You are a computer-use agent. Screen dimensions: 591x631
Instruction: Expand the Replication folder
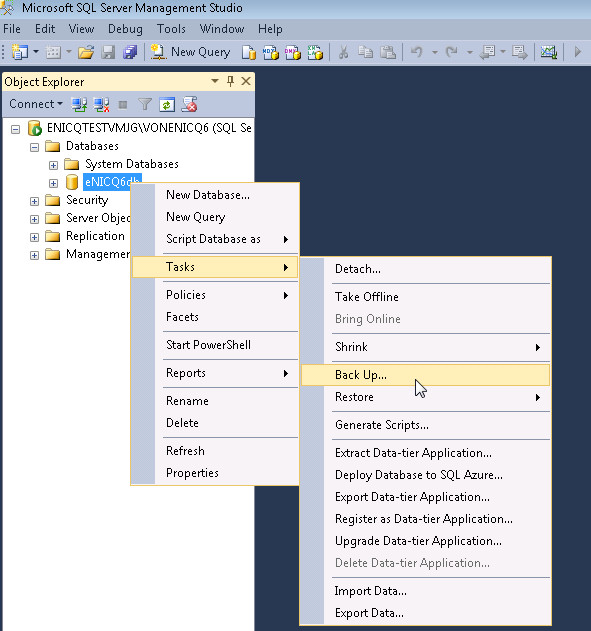pos(34,237)
